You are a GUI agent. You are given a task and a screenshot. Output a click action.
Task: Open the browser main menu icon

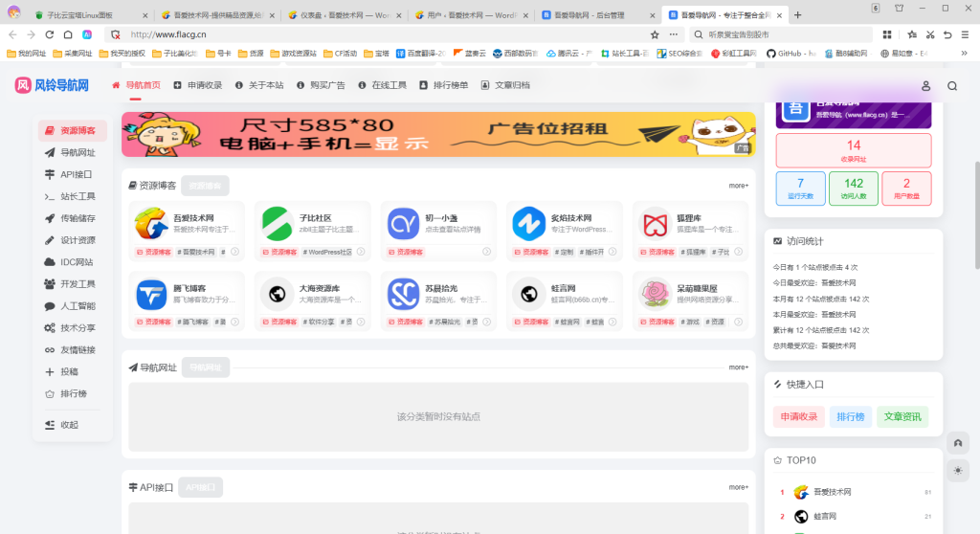point(965,34)
